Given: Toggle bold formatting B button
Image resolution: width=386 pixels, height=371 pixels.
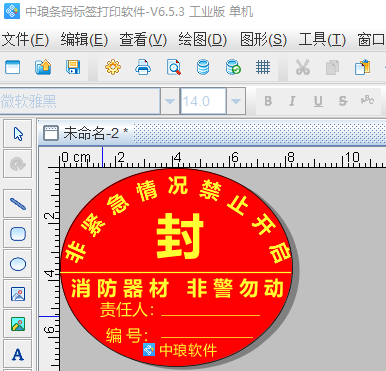Looking at the screenshot, I should point(268,101).
